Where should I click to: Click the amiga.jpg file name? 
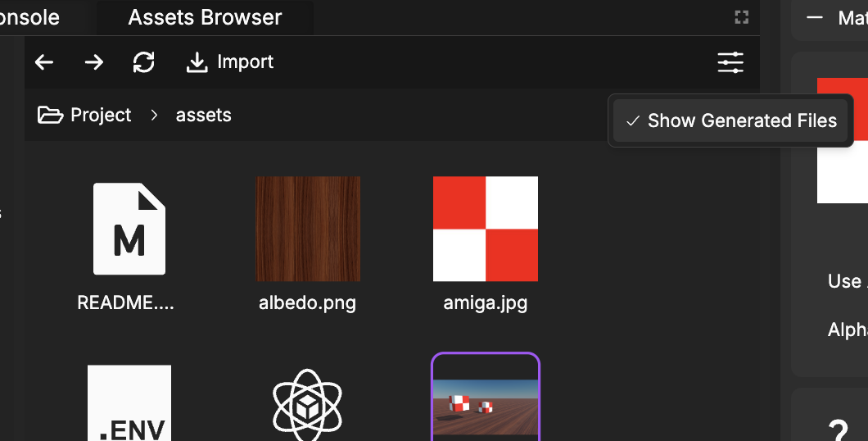[x=486, y=303]
